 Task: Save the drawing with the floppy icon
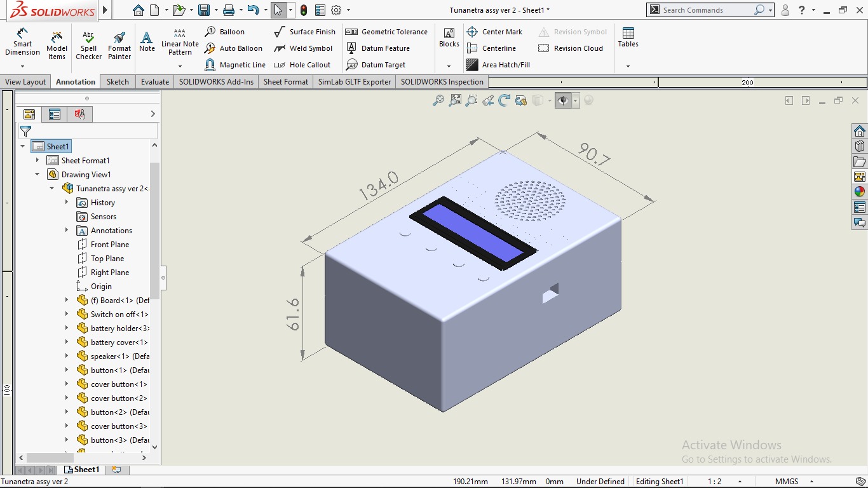tap(204, 10)
